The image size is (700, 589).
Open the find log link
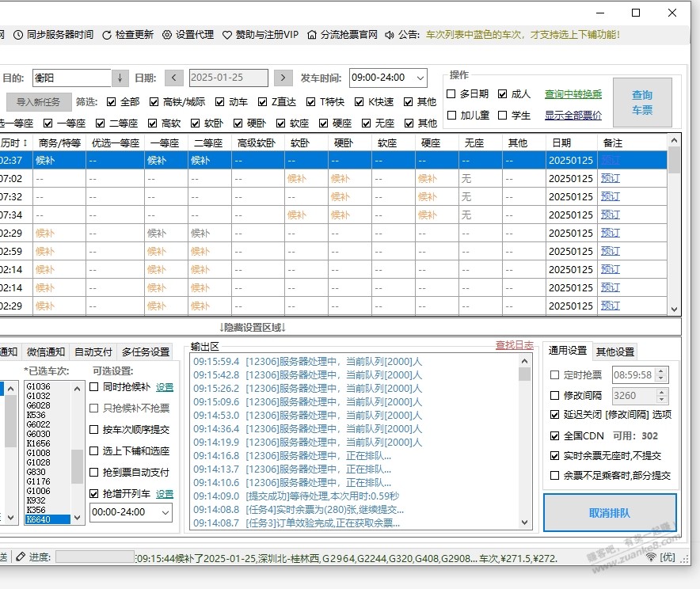514,345
